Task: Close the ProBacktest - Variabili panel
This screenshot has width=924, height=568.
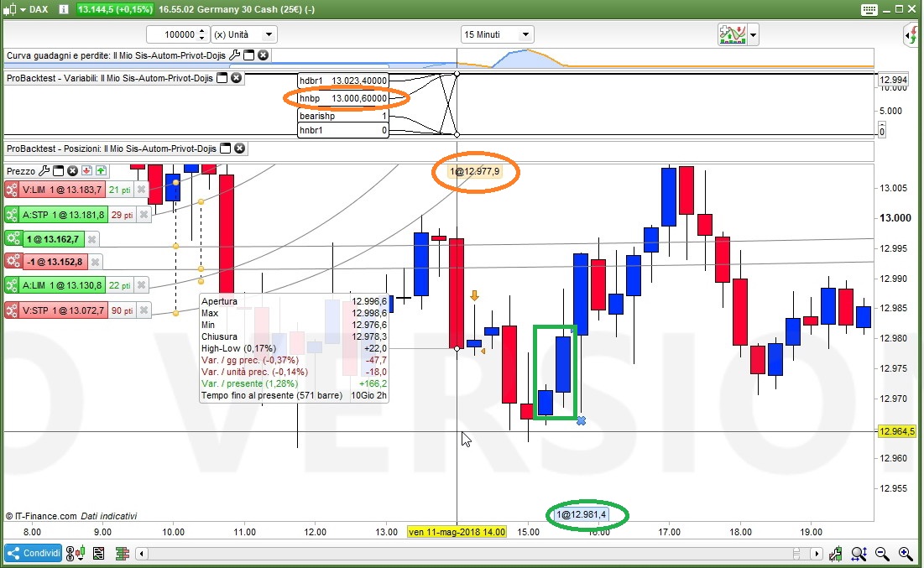Action: tap(236, 78)
